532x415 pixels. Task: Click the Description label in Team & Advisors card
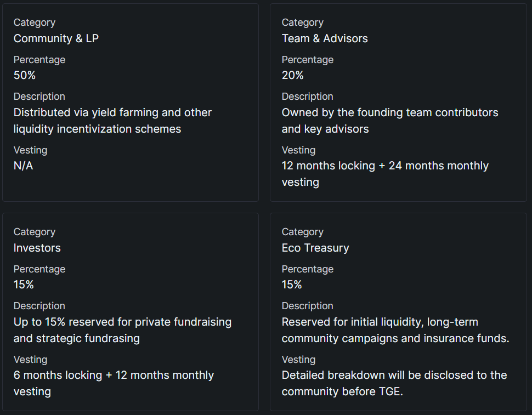pyautogui.click(x=308, y=96)
